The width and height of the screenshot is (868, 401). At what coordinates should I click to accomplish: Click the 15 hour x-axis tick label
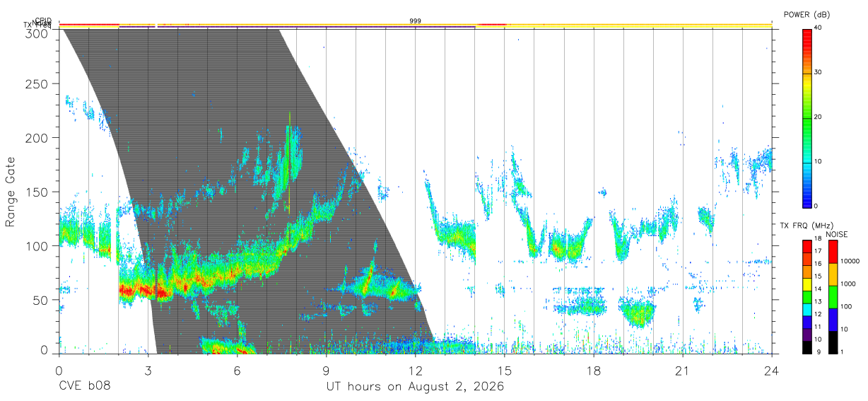(504, 371)
